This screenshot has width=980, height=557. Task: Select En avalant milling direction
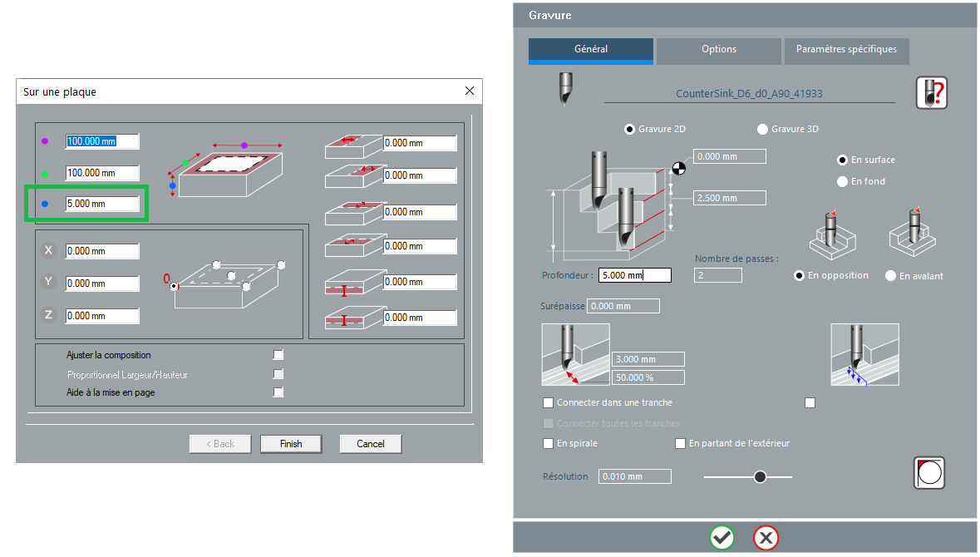click(891, 276)
